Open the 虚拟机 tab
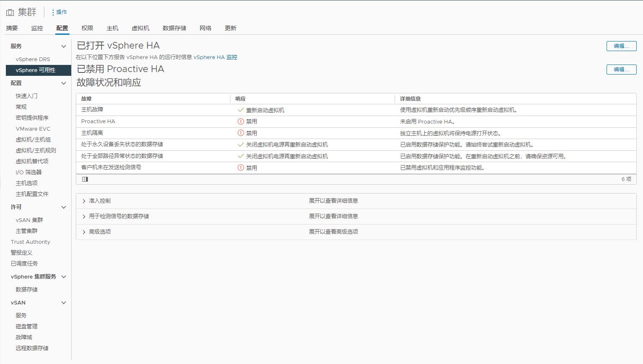The height and width of the screenshot is (364, 643). (x=140, y=28)
